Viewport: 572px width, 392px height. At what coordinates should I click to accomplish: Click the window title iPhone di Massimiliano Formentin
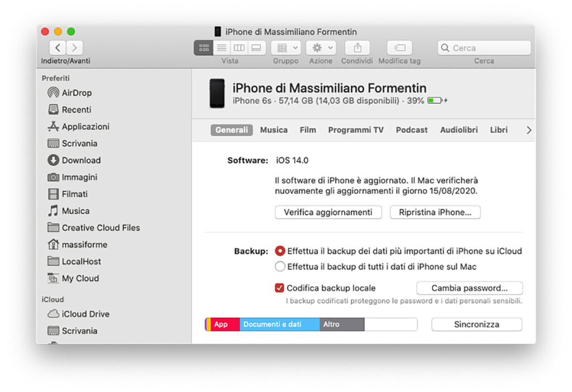tap(290, 32)
